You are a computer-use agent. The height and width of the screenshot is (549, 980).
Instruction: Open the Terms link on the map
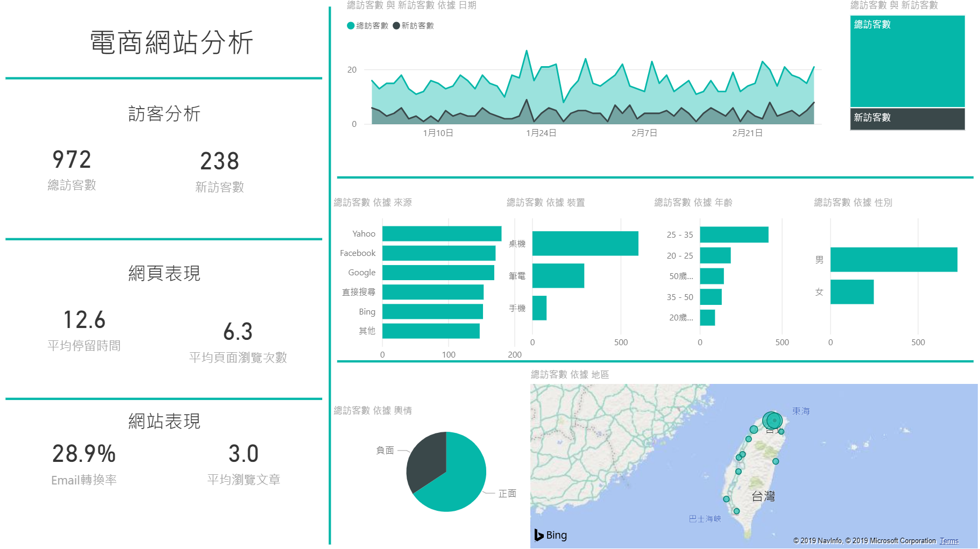coord(949,541)
